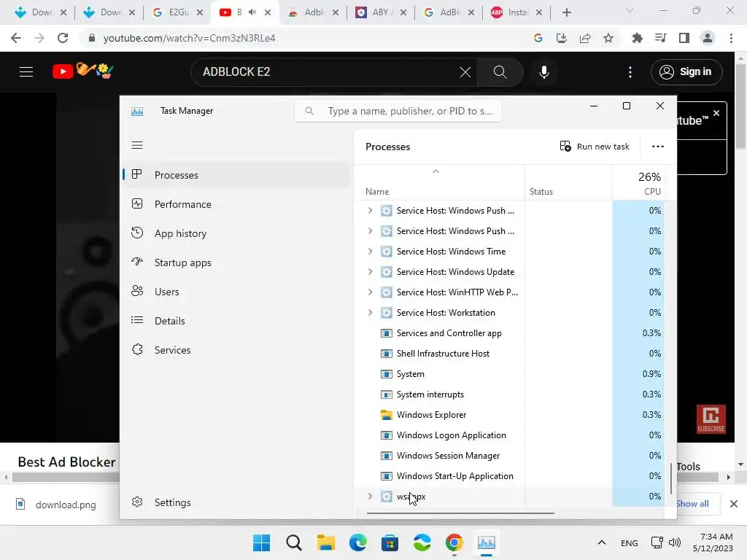The width and height of the screenshot is (747, 560).
Task: Click the YouTube search magnifier button
Action: (x=500, y=72)
